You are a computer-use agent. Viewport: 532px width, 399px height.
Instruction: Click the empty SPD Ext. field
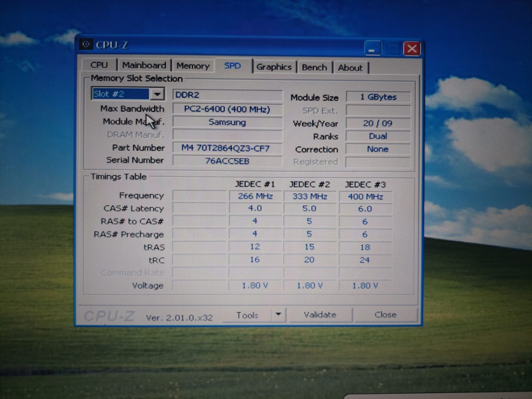pyautogui.click(x=378, y=111)
